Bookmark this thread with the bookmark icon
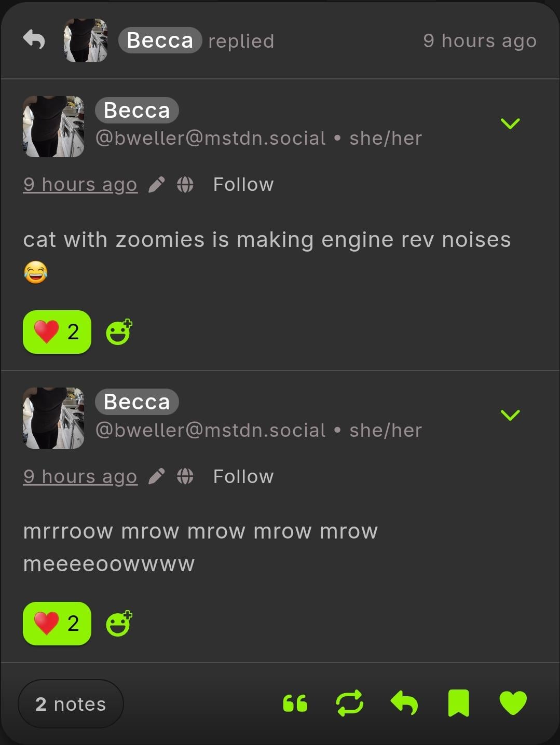560x745 pixels. tap(458, 703)
